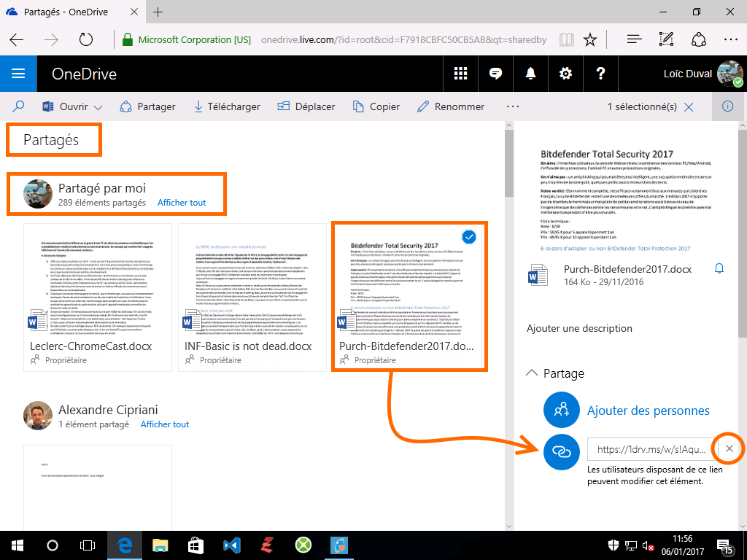Open the Action Center notifications in taskbar
The width and height of the screenshot is (747, 560).
pos(724,547)
